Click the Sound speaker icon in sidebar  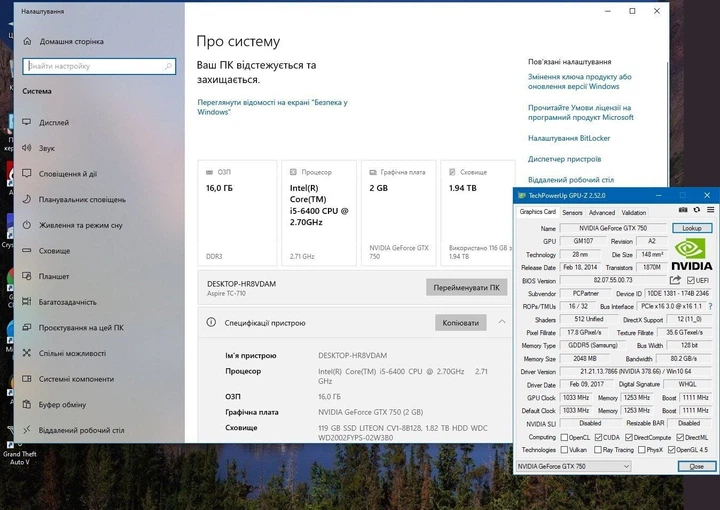(27, 148)
